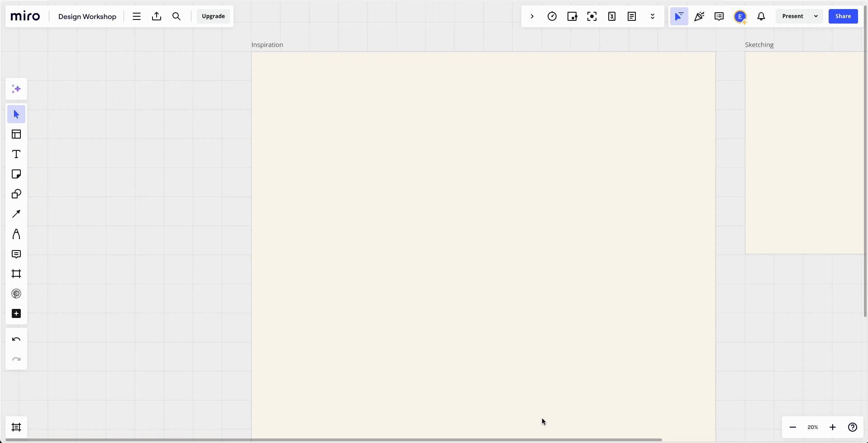Select the Text tool
Viewport: 868px width, 443px height.
[x=16, y=154]
